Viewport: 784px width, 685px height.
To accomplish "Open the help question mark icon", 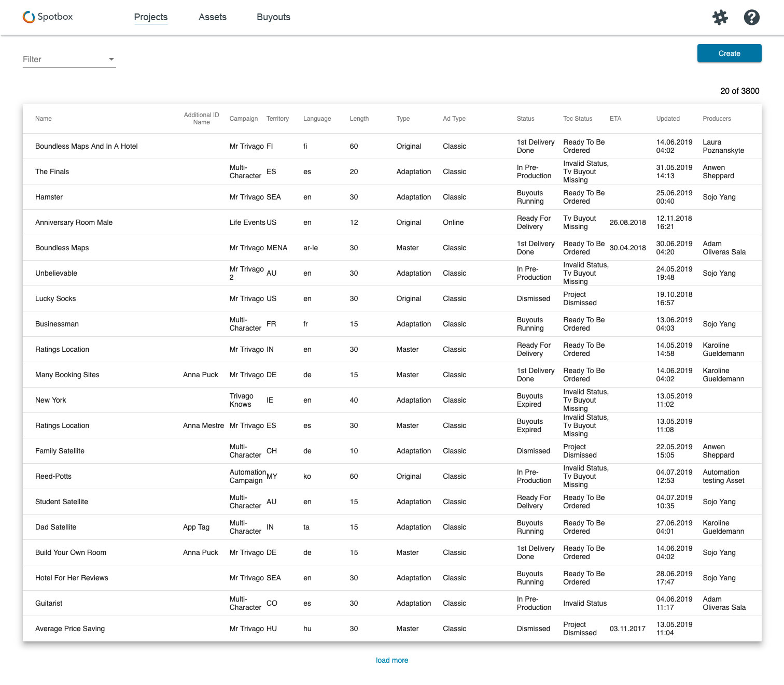I will 751,17.
